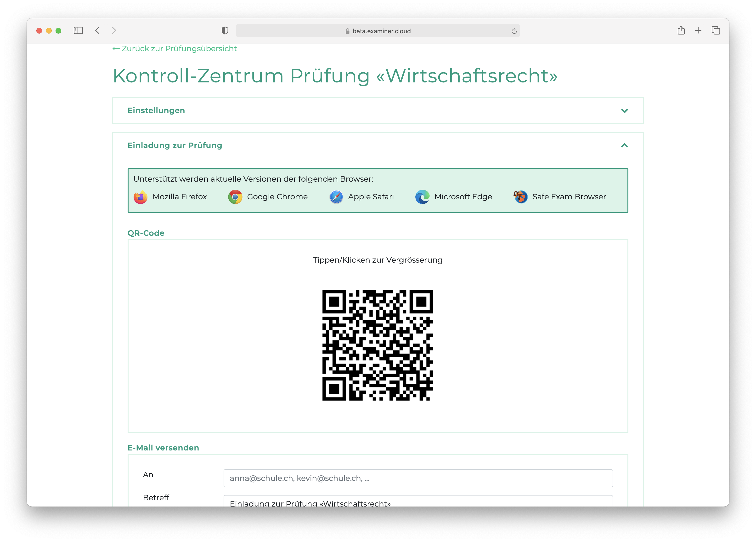
Task: Click the Google Chrome browser icon
Action: (235, 197)
